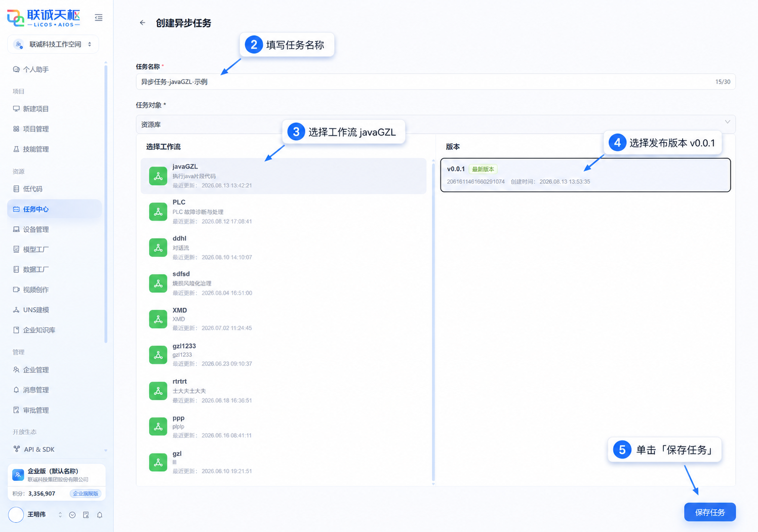This screenshot has width=758, height=532.
Task: Select the rtrtrt workflow
Action: click(284, 391)
